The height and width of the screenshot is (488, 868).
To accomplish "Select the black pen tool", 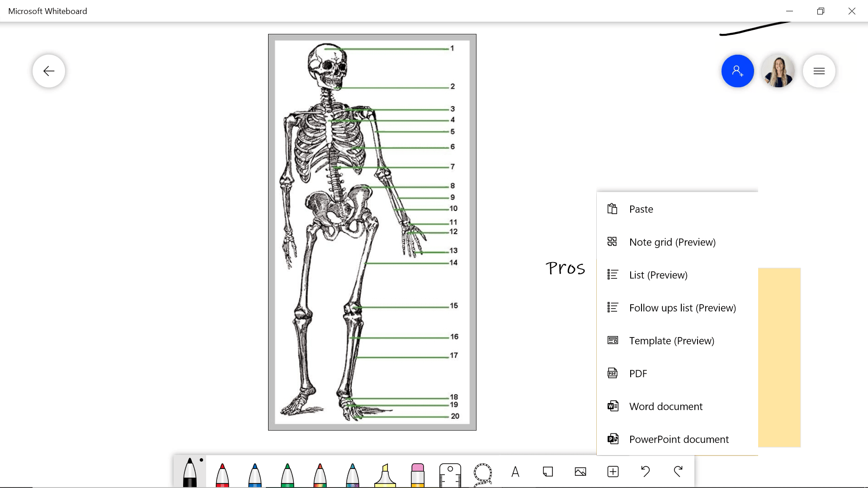I will coord(190,472).
